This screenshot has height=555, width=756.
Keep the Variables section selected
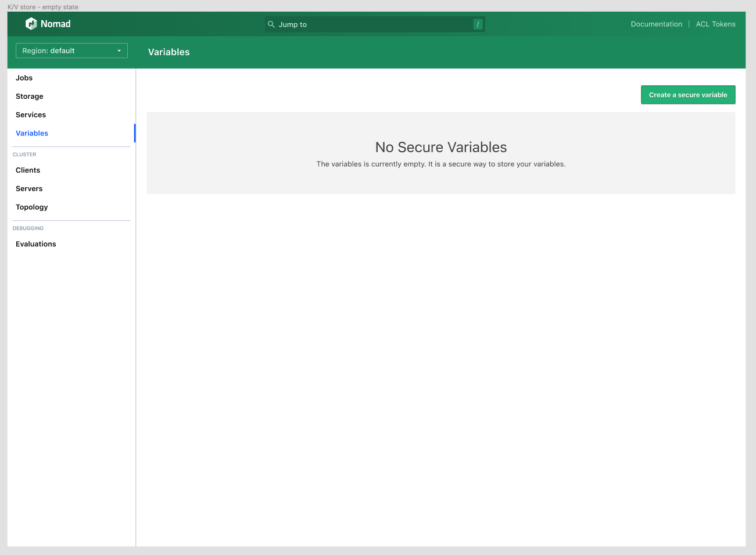[x=31, y=133]
